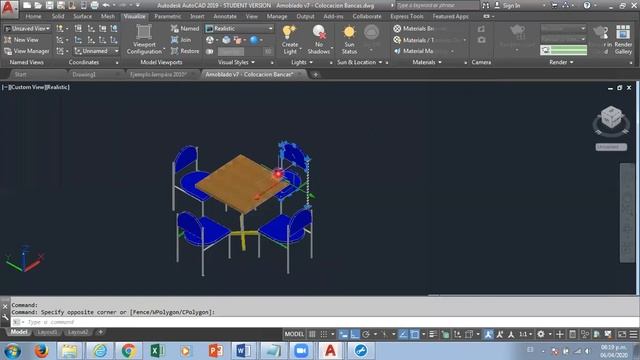
Task: Click the command line input field
Action: click(324, 322)
